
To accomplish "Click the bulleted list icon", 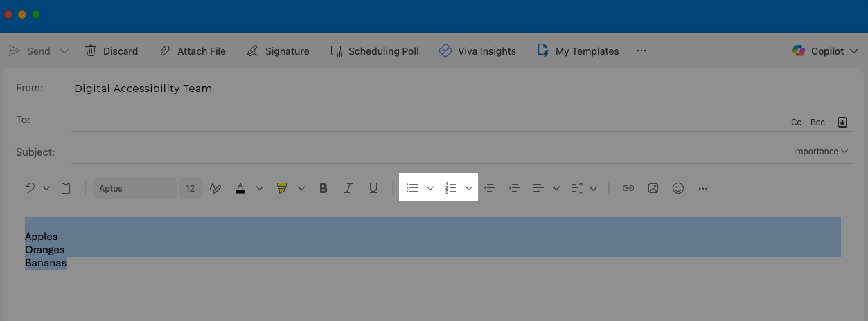I will 412,188.
